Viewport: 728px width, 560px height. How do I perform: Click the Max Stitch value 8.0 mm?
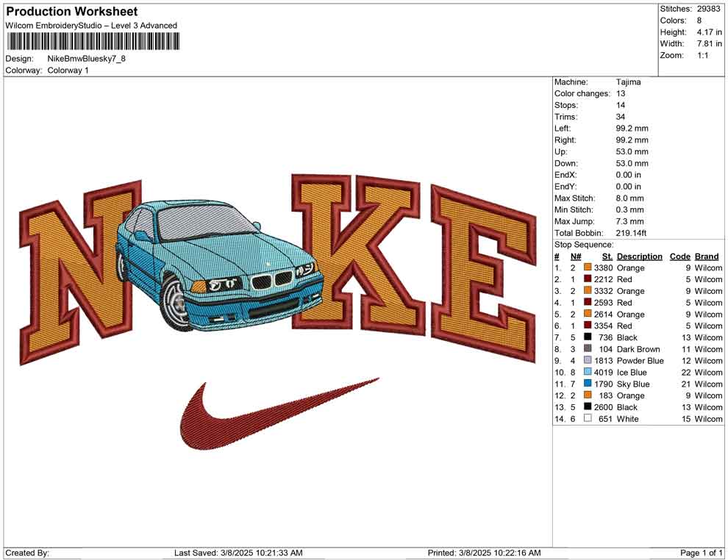(629, 198)
